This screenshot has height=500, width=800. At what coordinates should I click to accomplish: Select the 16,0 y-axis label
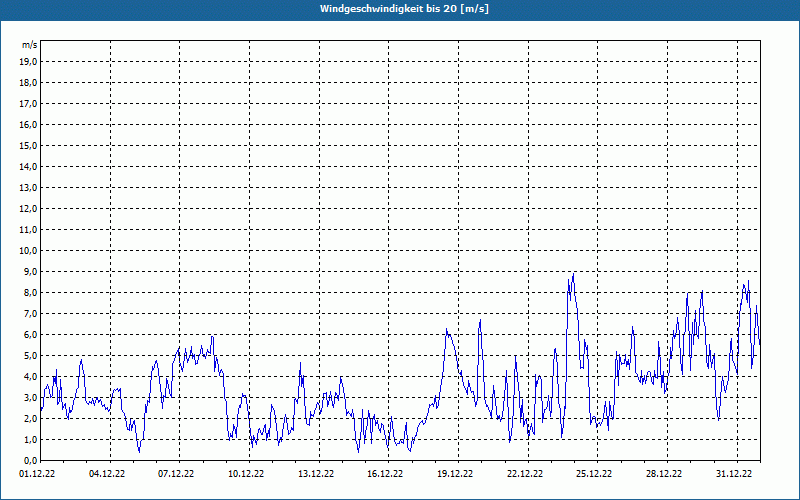pyautogui.click(x=28, y=124)
